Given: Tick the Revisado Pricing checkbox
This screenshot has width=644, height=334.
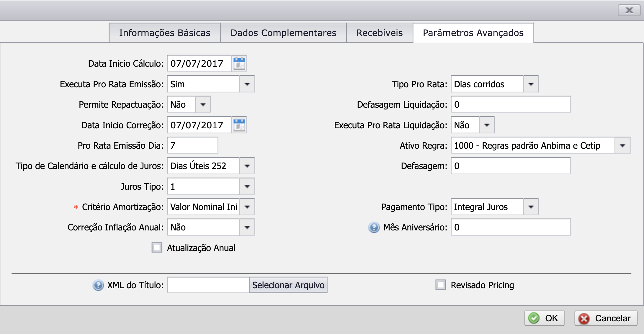Looking at the screenshot, I should point(441,285).
